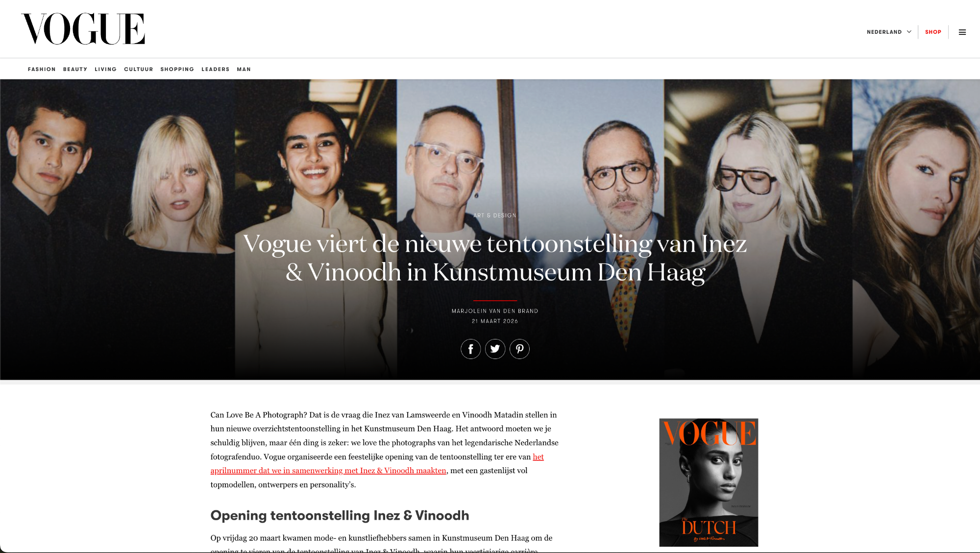The width and height of the screenshot is (980, 553).
Task: Select the Living section
Action: pyautogui.click(x=105, y=69)
